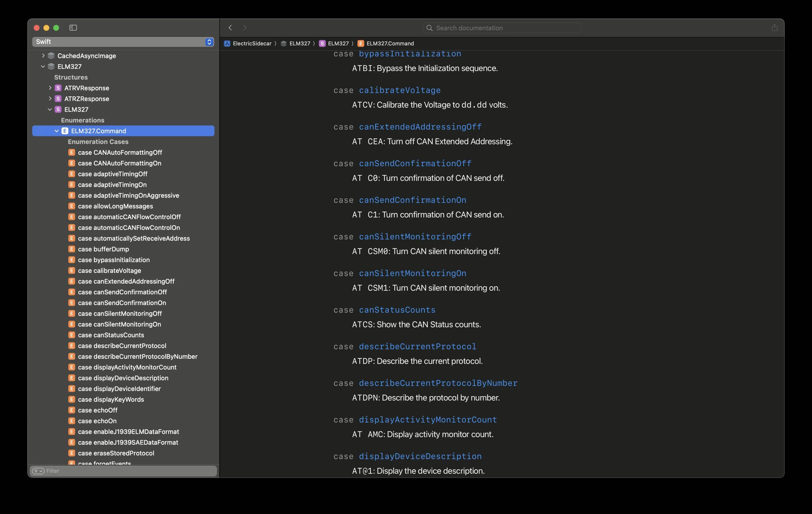Click the search magnifier icon

[x=429, y=28]
